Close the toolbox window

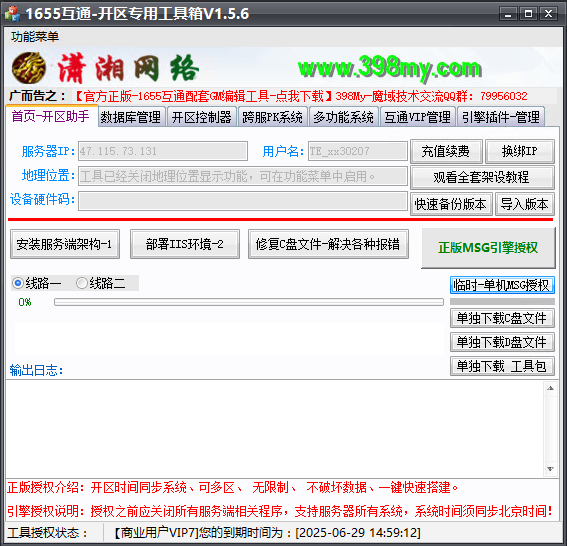549,14
